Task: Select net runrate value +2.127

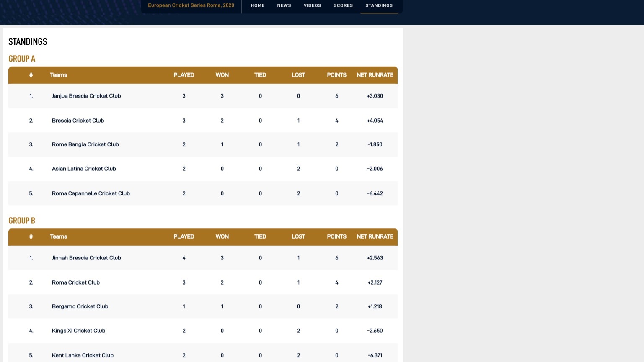Action: 375,282
